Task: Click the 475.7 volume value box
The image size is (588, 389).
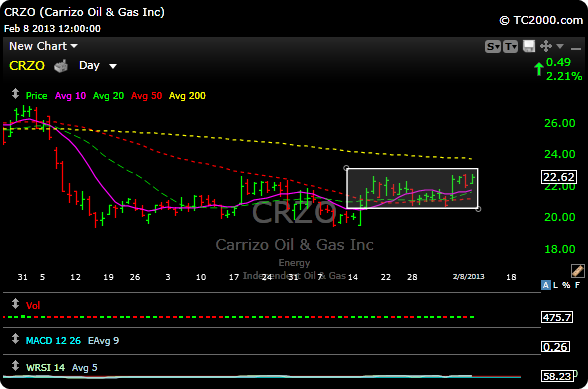Action: click(x=557, y=317)
